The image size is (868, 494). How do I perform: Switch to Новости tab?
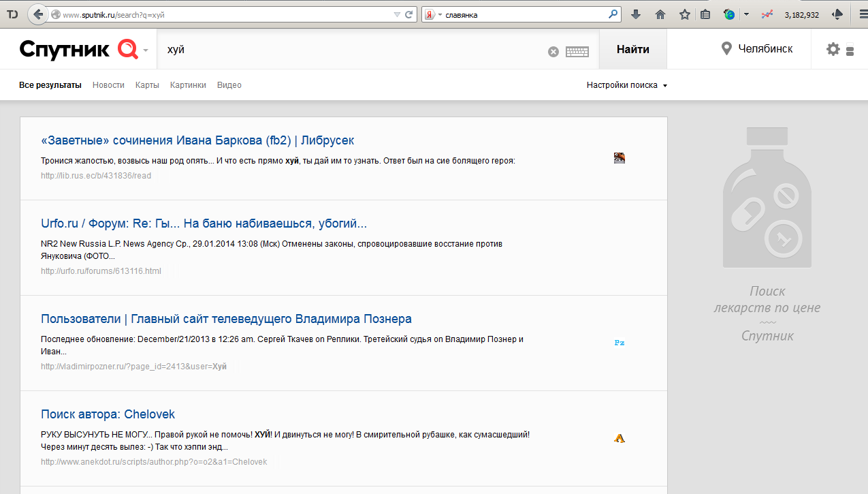[x=108, y=85]
